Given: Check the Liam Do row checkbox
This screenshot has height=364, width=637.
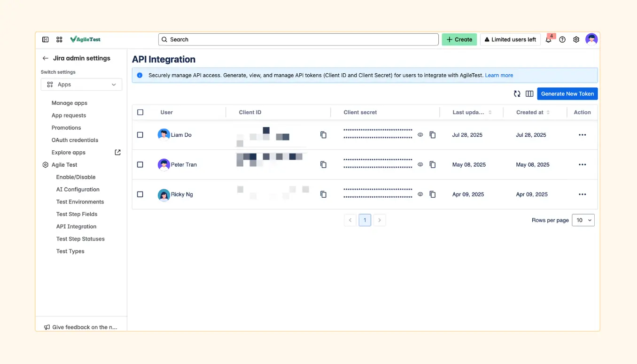Looking at the screenshot, I should pyautogui.click(x=140, y=135).
